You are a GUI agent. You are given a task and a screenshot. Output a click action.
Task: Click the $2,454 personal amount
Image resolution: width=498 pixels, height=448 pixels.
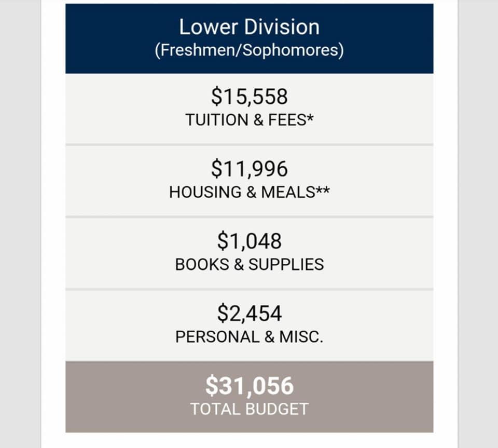tap(250, 314)
